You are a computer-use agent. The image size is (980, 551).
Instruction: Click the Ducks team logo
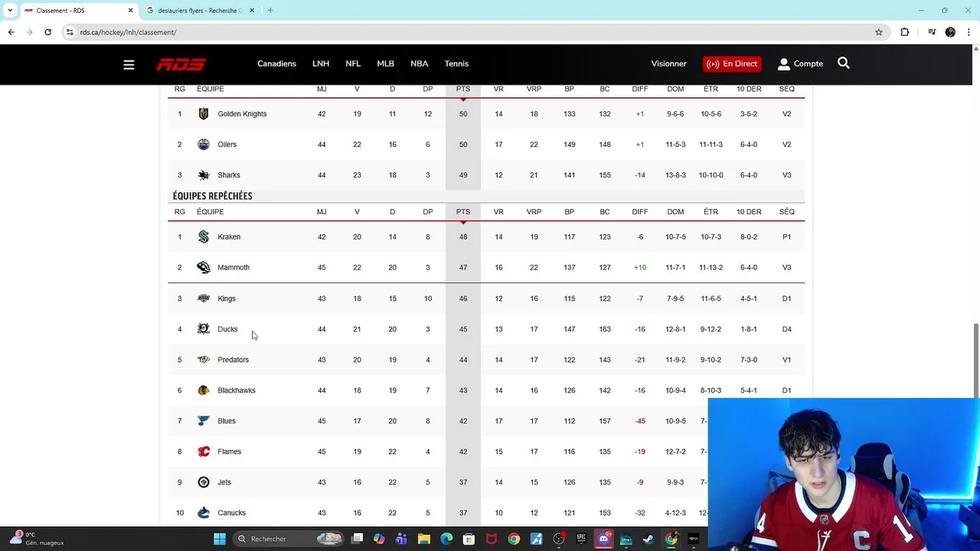(x=204, y=329)
